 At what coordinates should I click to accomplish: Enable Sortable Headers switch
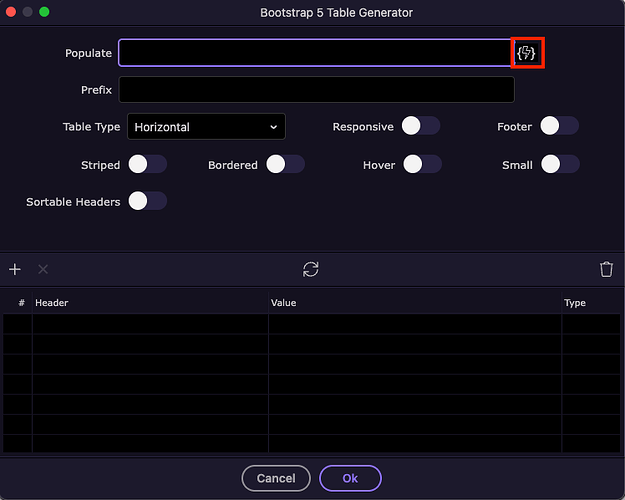coord(147,201)
